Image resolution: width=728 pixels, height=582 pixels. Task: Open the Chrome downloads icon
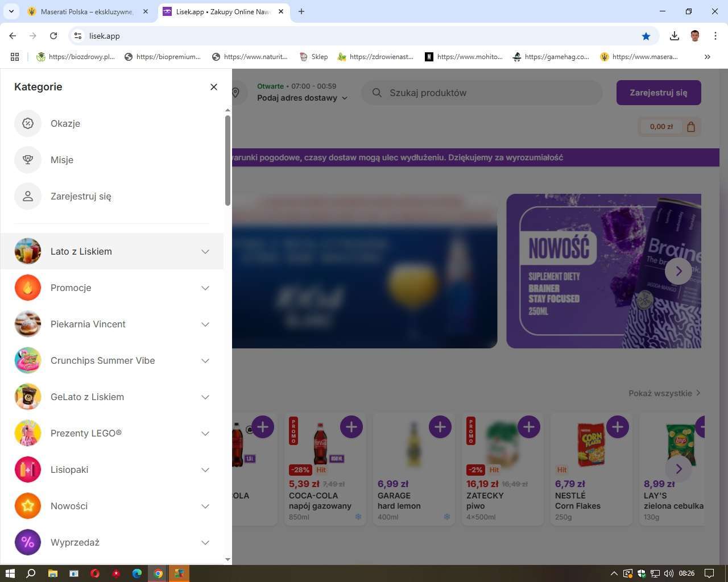click(675, 36)
